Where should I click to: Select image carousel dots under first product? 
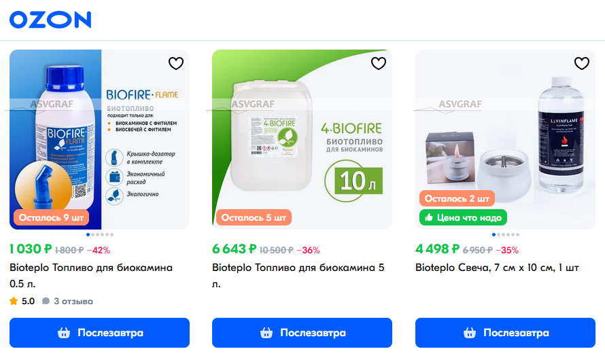pyautogui.click(x=100, y=234)
